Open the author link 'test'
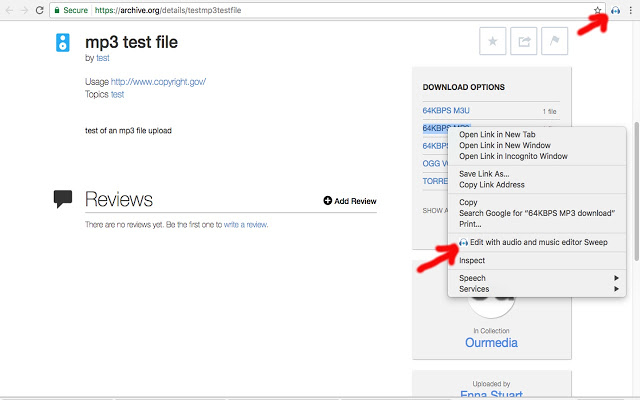Viewport: 640px width, 400px height. click(x=103, y=58)
